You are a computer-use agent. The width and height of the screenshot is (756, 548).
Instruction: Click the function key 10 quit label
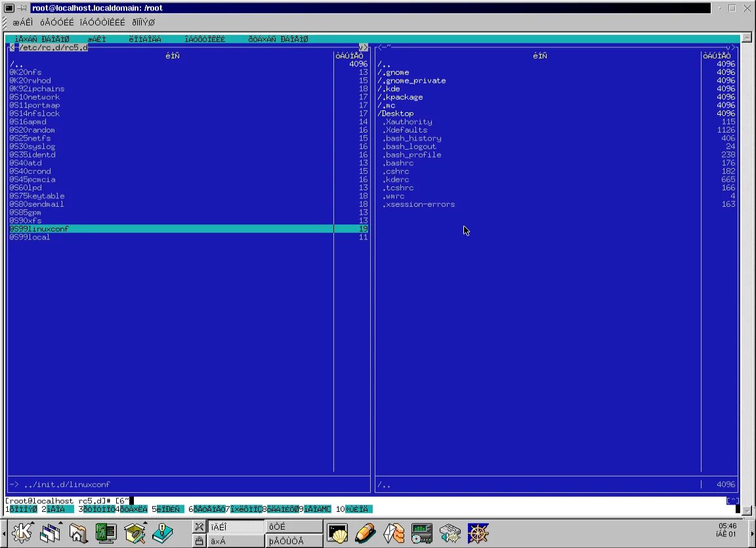point(359,509)
